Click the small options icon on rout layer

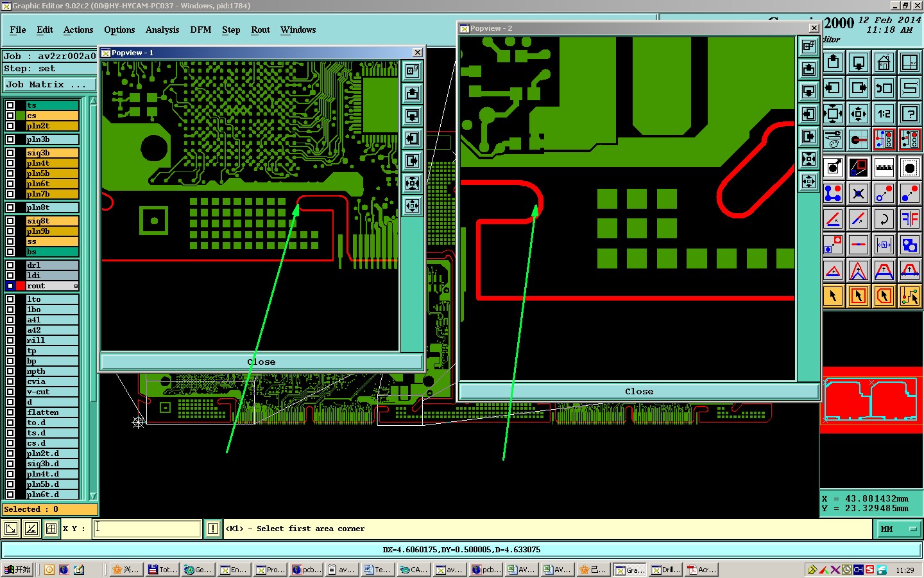[76, 286]
